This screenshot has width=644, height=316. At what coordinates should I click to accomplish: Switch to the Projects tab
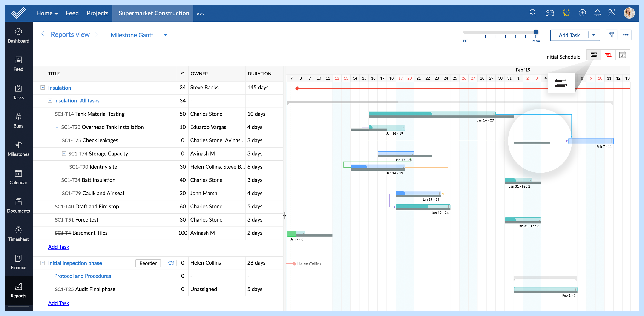[x=97, y=13]
